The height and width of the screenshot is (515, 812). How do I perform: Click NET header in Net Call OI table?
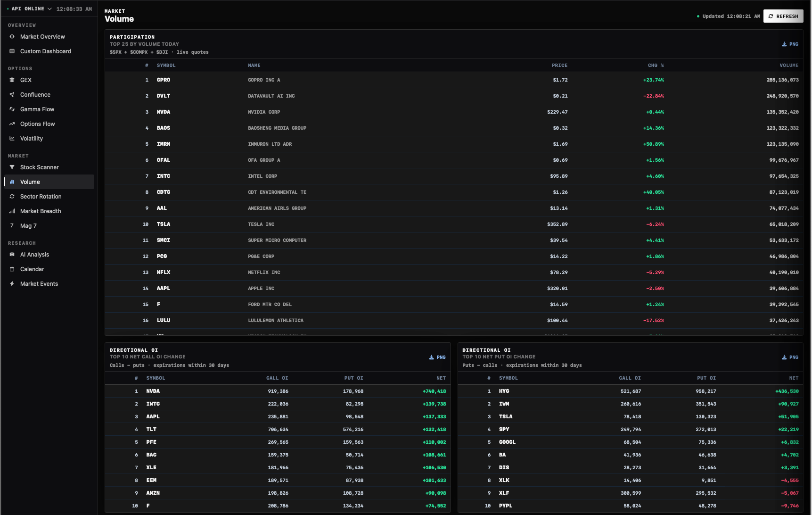pyautogui.click(x=441, y=378)
